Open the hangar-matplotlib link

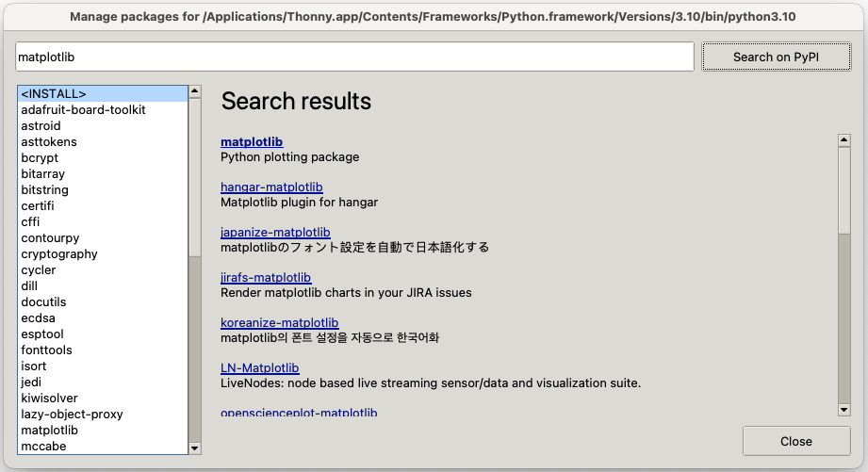pos(271,187)
